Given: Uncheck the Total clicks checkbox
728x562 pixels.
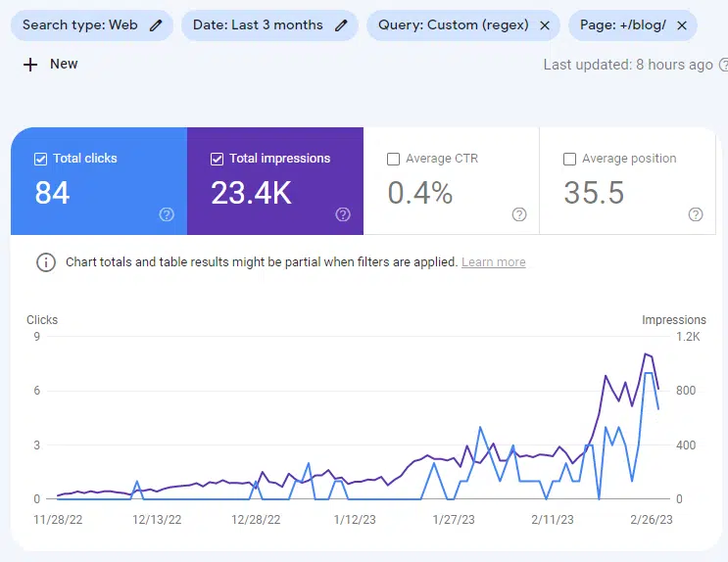Looking at the screenshot, I should click(40, 159).
